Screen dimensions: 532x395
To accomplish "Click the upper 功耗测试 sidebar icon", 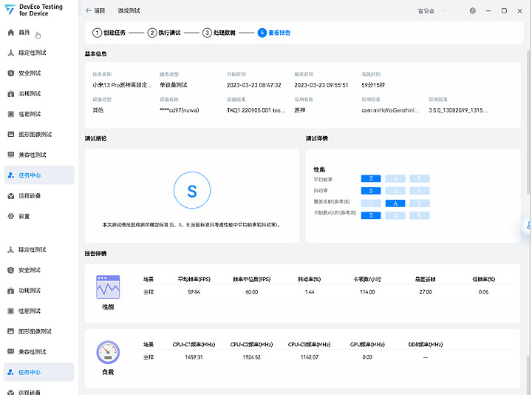I will [x=11, y=94].
